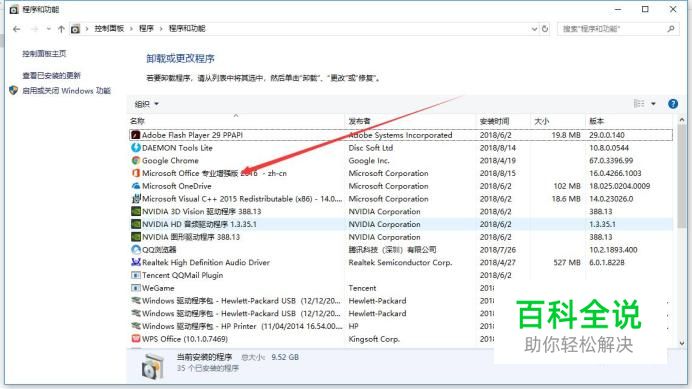Click the 当前安装的程序 installed programs icon
Viewport: 692px width, 389px height.
click(x=153, y=366)
